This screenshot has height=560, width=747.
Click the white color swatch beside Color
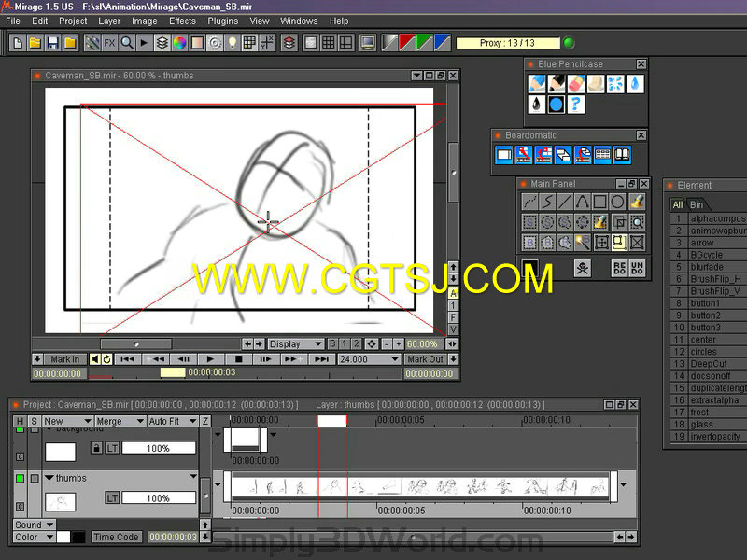[63, 538]
